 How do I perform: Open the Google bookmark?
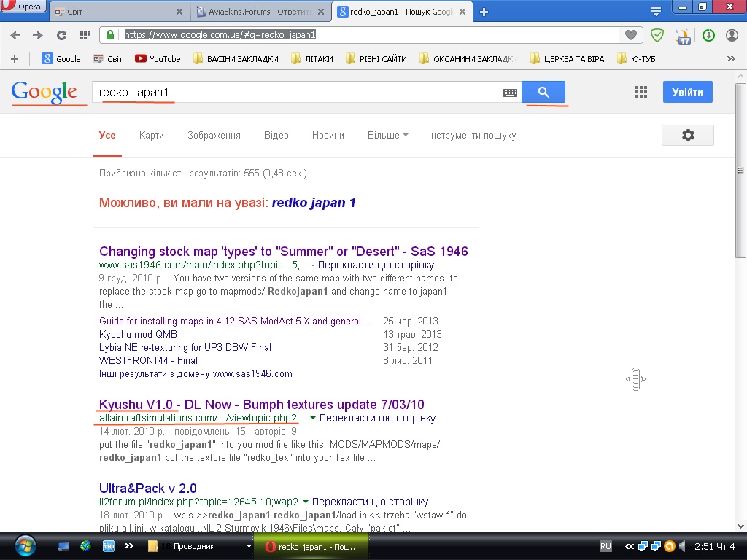pyautogui.click(x=61, y=59)
